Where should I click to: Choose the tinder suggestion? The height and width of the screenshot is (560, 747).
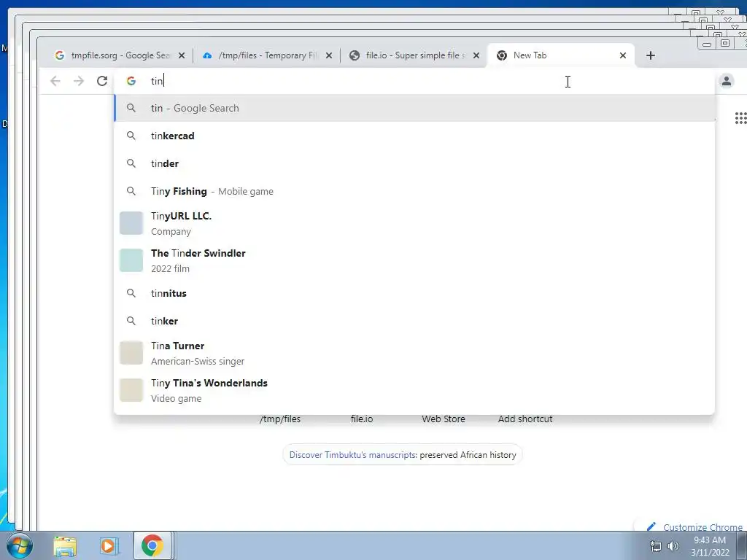(414, 163)
